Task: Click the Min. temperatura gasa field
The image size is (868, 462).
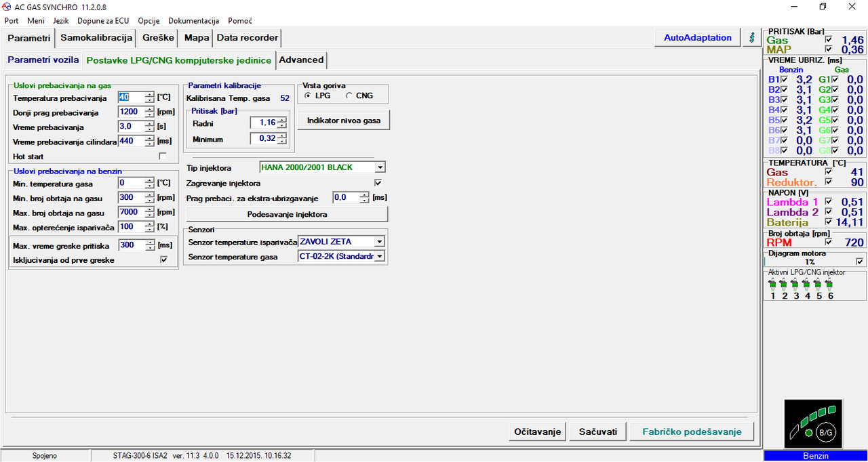Action: coord(131,183)
